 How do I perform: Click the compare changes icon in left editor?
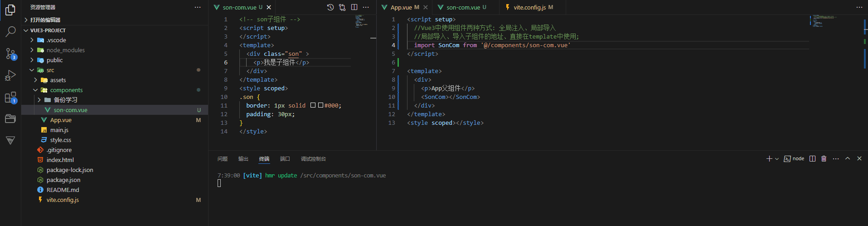point(342,7)
